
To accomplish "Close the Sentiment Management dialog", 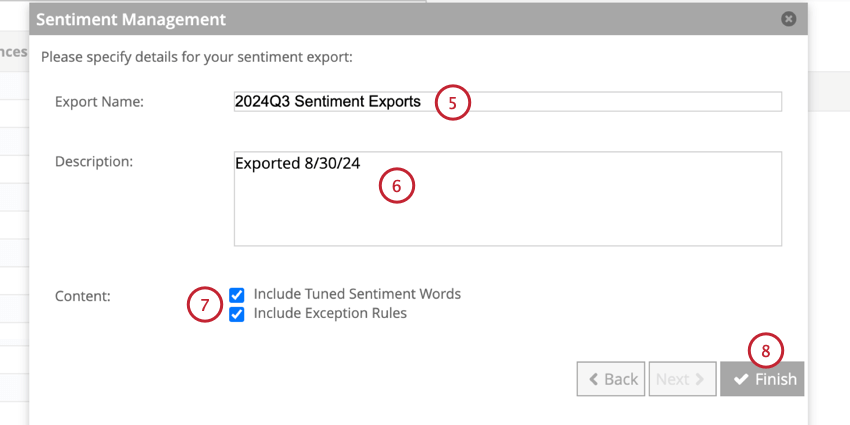I will pyautogui.click(x=788, y=19).
